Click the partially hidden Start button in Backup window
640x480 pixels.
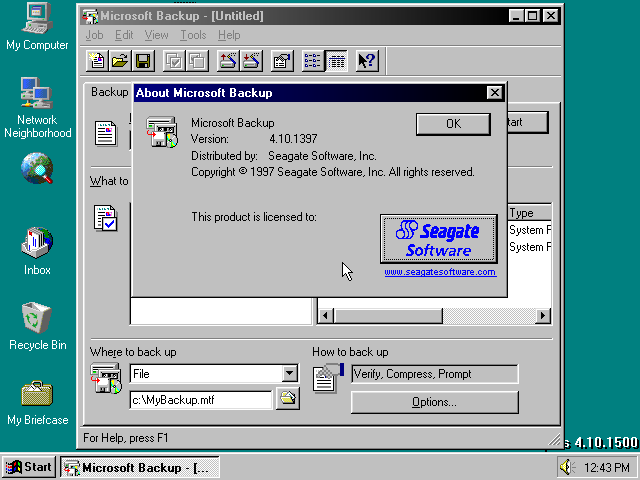(528, 122)
